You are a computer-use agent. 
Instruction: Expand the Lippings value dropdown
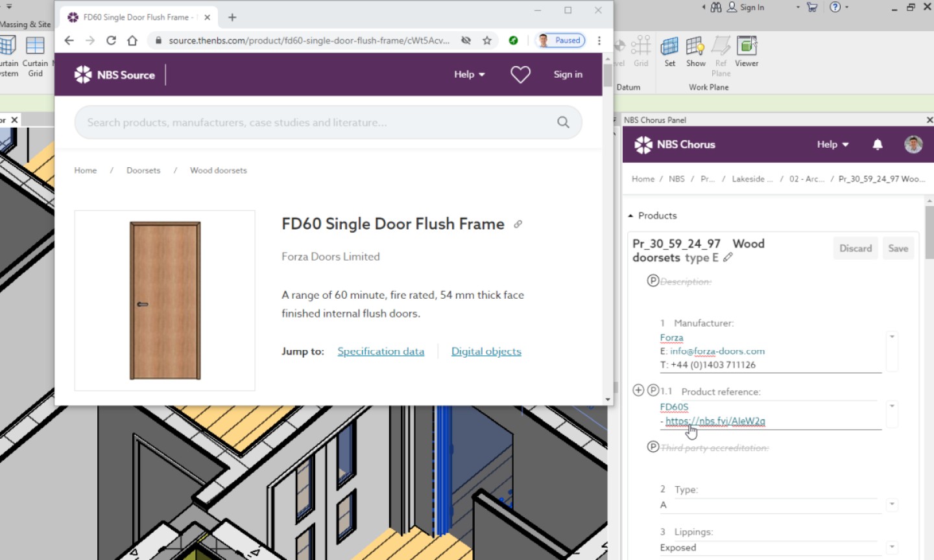coord(892,547)
